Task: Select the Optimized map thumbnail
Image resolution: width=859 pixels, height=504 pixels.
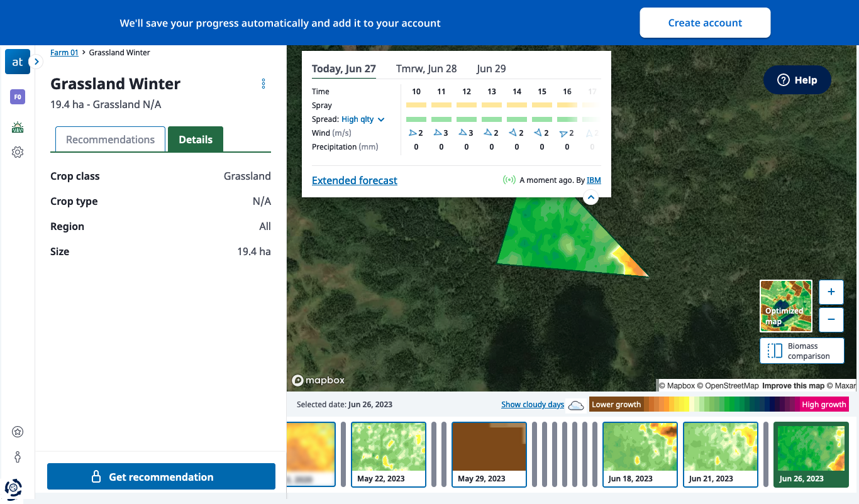Action: tap(786, 306)
